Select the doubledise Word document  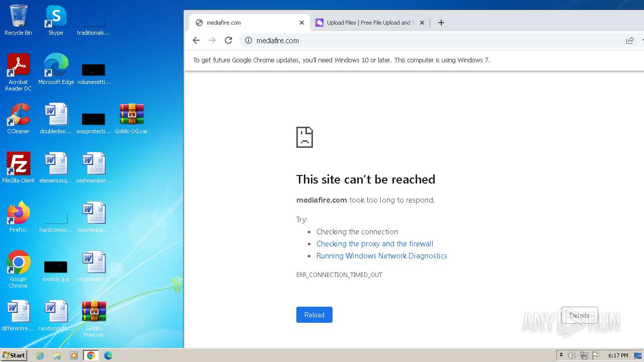pyautogui.click(x=56, y=119)
